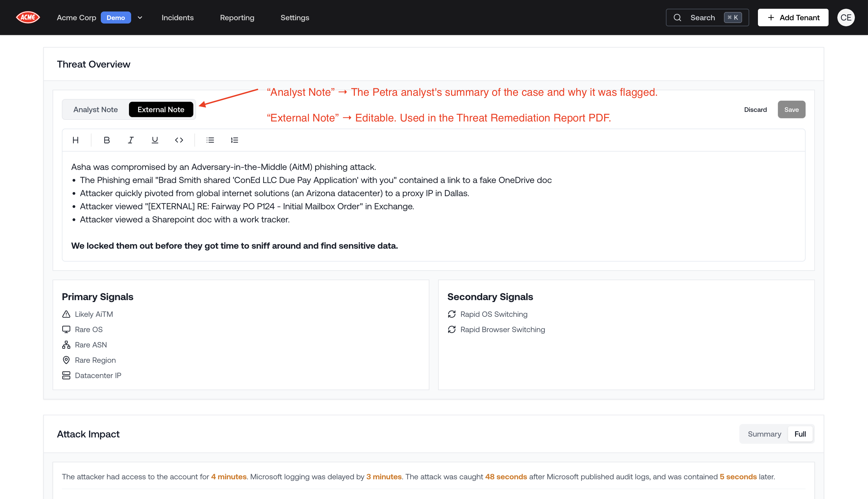
Task: Click the Acme logo icon
Action: tap(28, 18)
